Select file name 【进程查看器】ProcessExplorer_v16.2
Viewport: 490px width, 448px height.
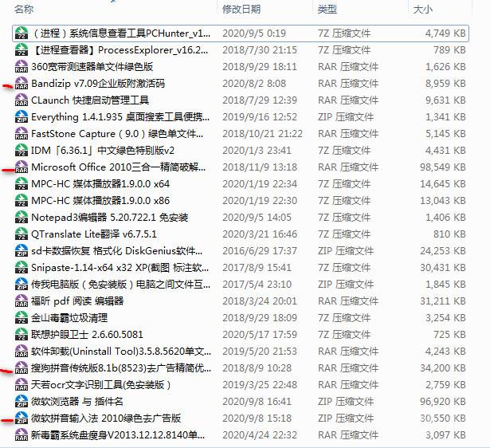pos(120,50)
